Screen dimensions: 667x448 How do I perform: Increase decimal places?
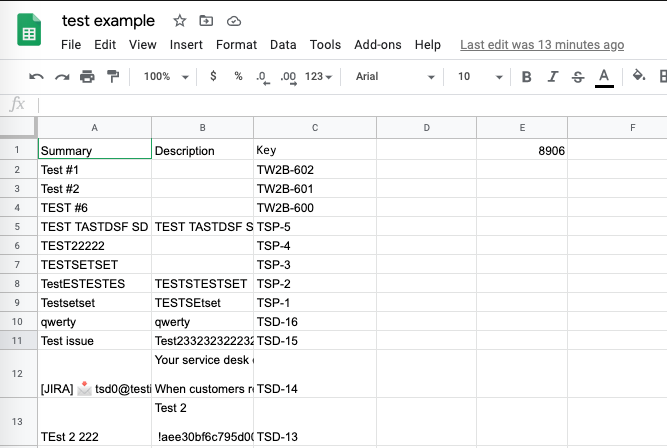pyautogui.click(x=288, y=77)
